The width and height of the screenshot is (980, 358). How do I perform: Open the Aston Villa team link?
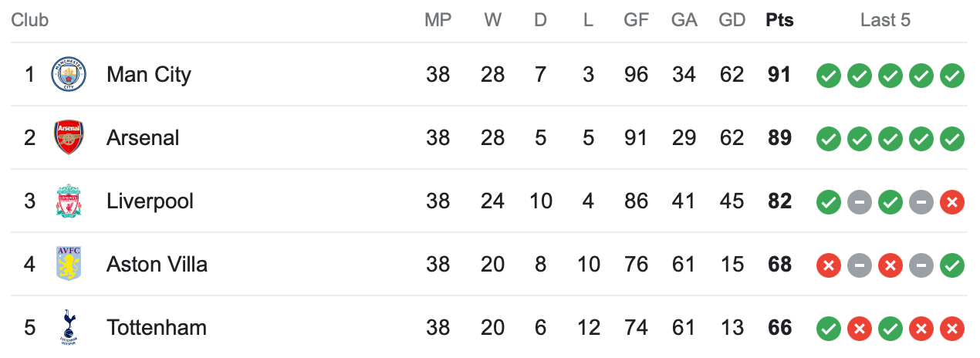click(x=157, y=265)
